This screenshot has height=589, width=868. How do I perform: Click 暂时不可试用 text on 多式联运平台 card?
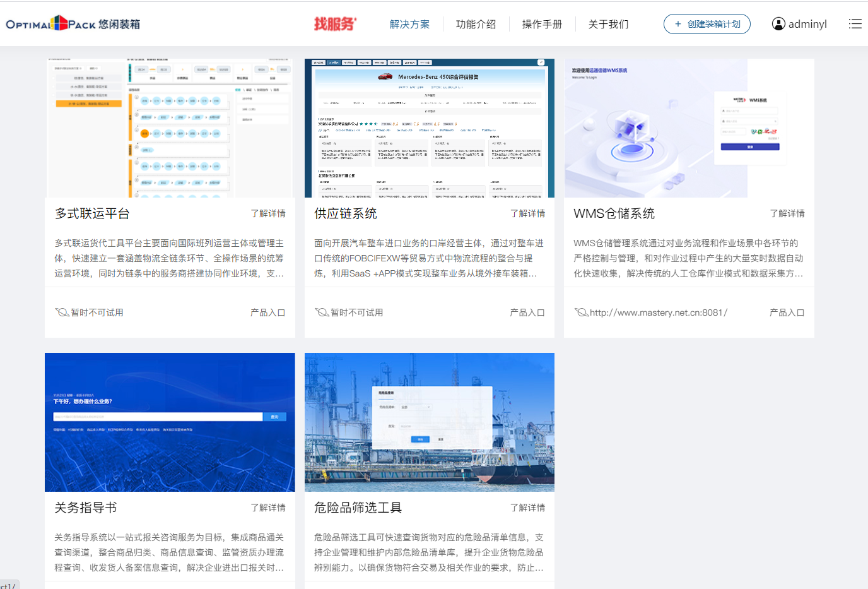coord(97,312)
